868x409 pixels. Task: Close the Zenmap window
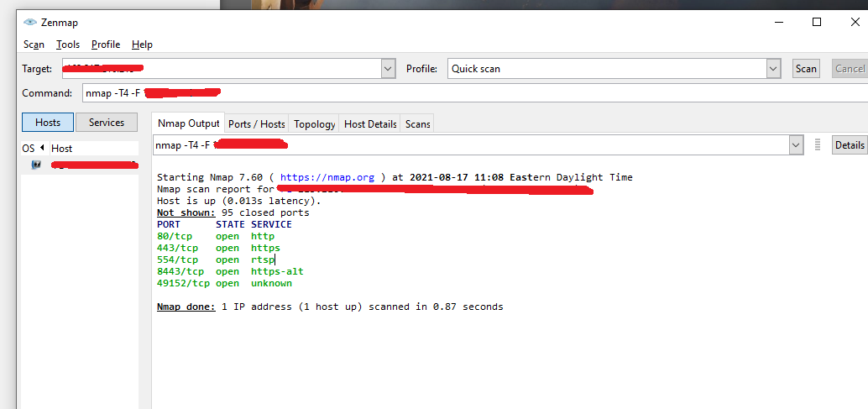click(855, 23)
